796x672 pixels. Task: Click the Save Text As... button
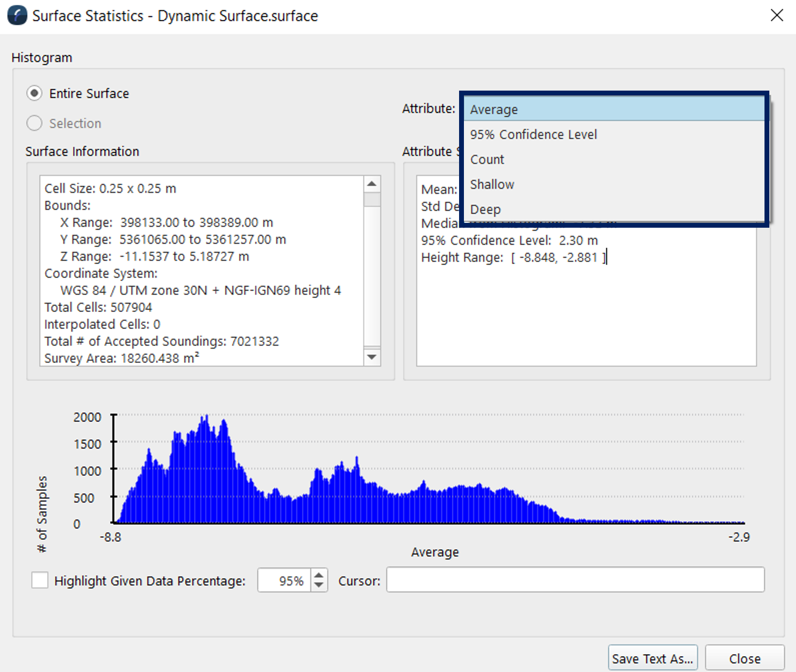point(653,658)
